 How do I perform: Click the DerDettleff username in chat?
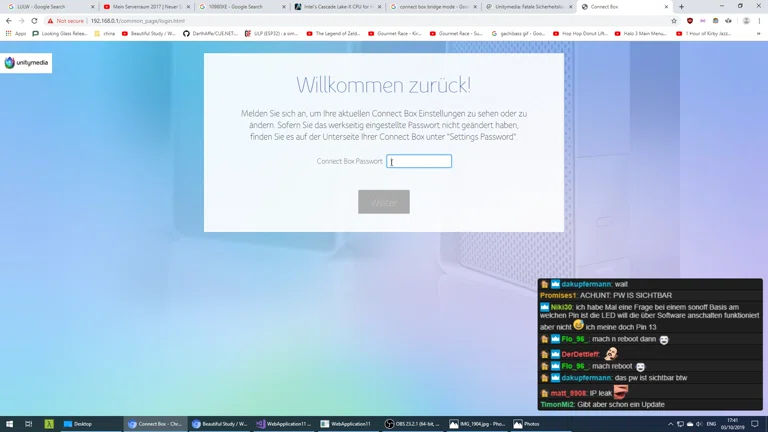pos(580,354)
